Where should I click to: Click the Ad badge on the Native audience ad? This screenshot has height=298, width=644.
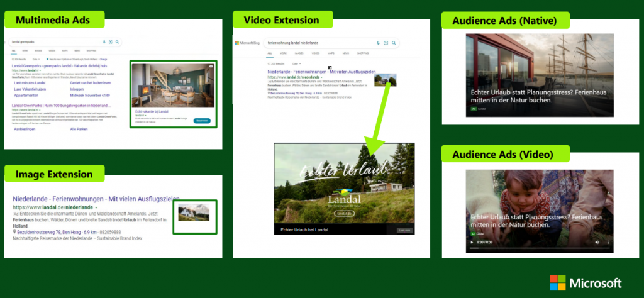[474, 109]
